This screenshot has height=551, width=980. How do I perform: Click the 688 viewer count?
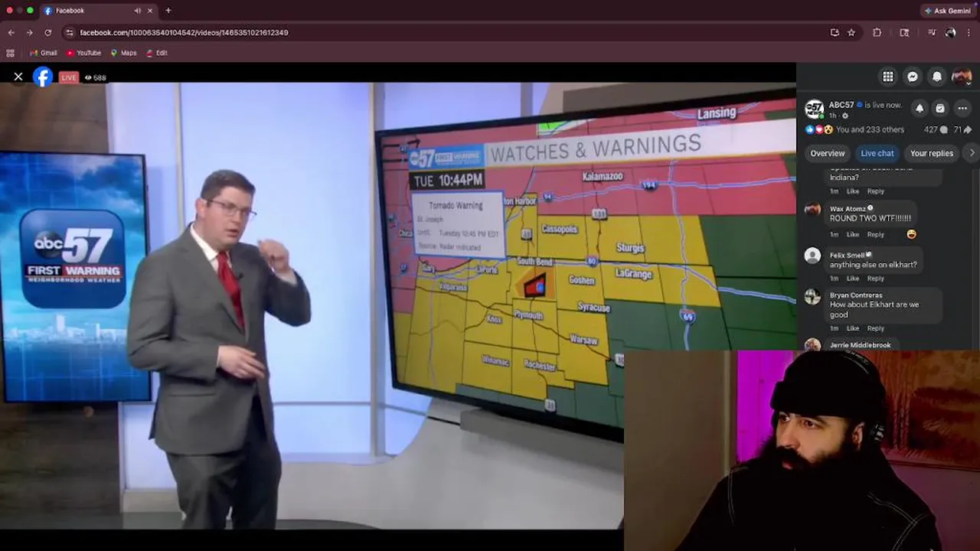[96, 78]
